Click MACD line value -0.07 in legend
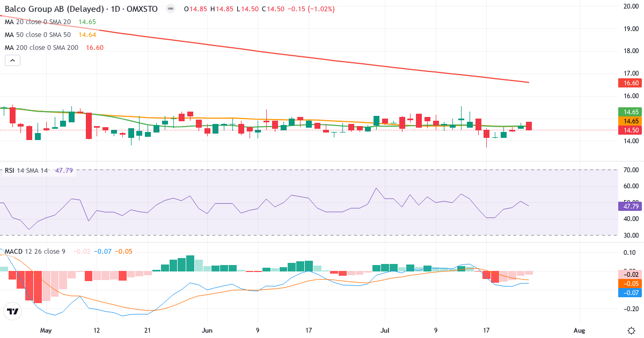This screenshot has width=644, height=338. click(103, 251)
